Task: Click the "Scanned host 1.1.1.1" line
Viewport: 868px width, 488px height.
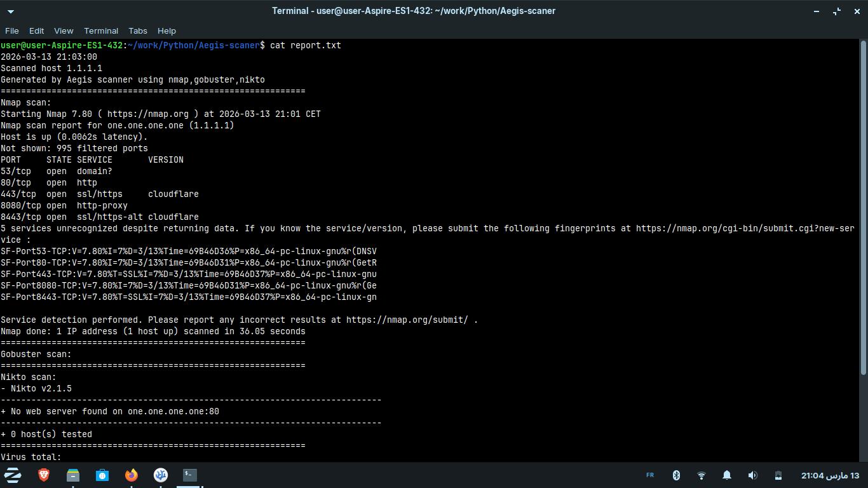Action: point(51,68)
